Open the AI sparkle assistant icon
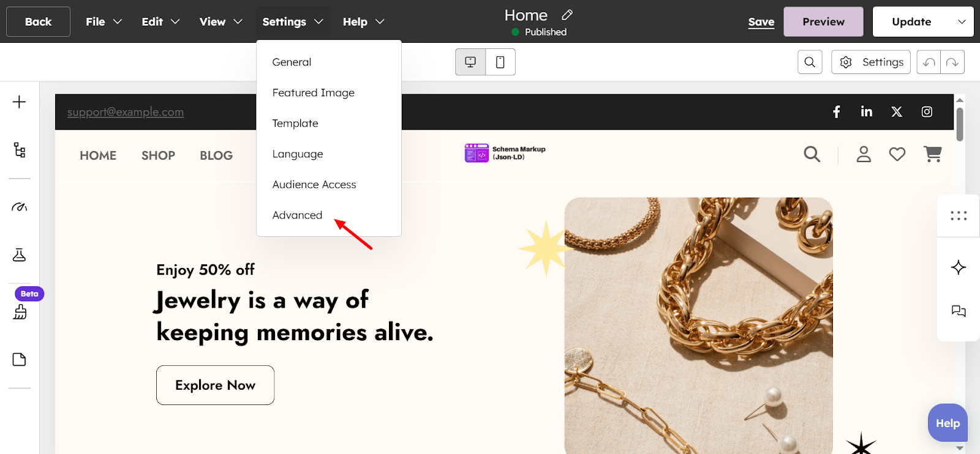 (959, 267)
